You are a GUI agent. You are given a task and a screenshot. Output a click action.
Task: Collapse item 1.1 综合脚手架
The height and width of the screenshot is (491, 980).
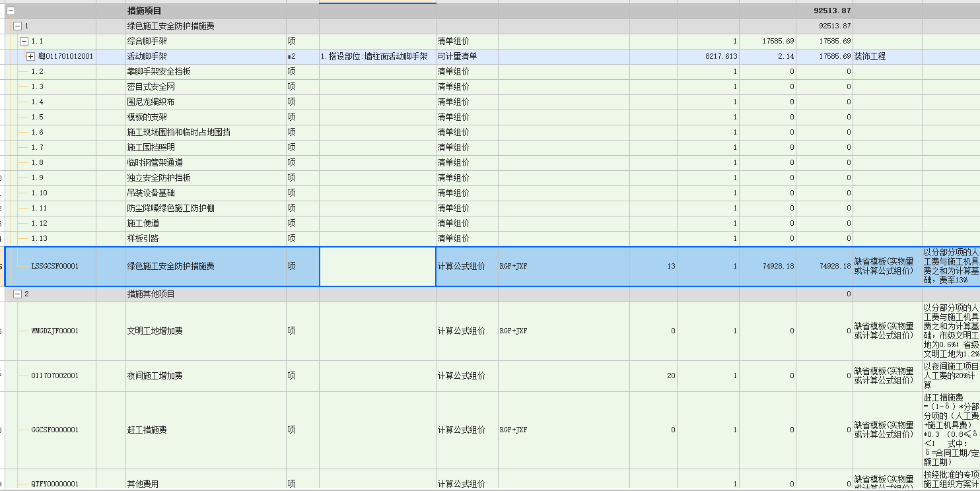[24, 41]
